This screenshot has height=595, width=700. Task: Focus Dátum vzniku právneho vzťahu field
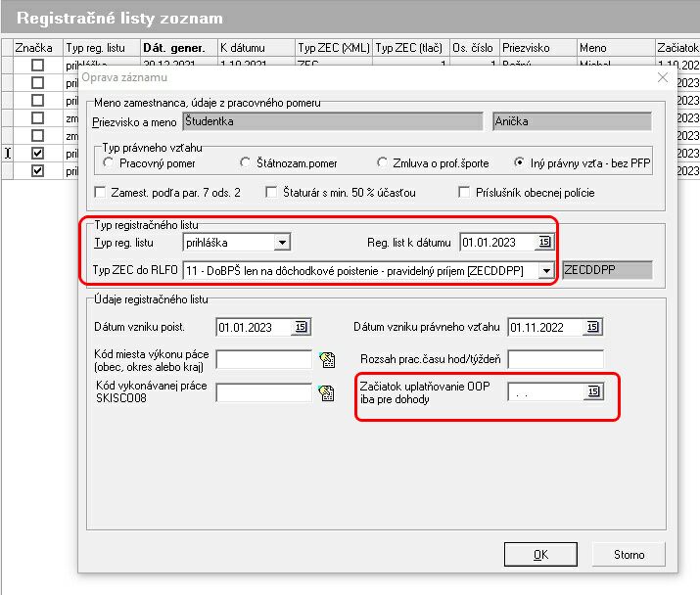point(546,328)
